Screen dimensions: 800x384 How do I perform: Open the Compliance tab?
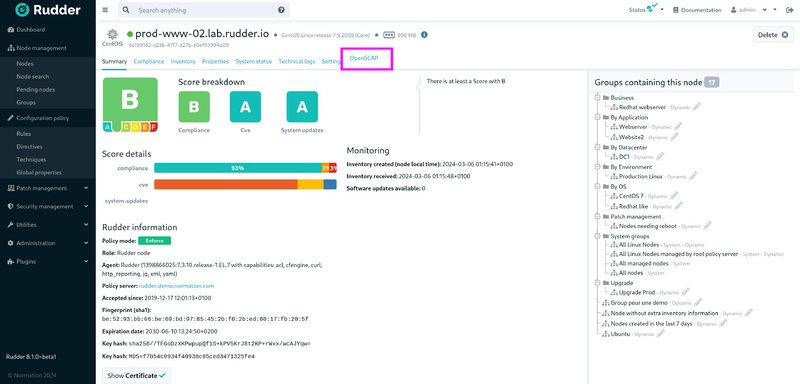pos(148,61)
